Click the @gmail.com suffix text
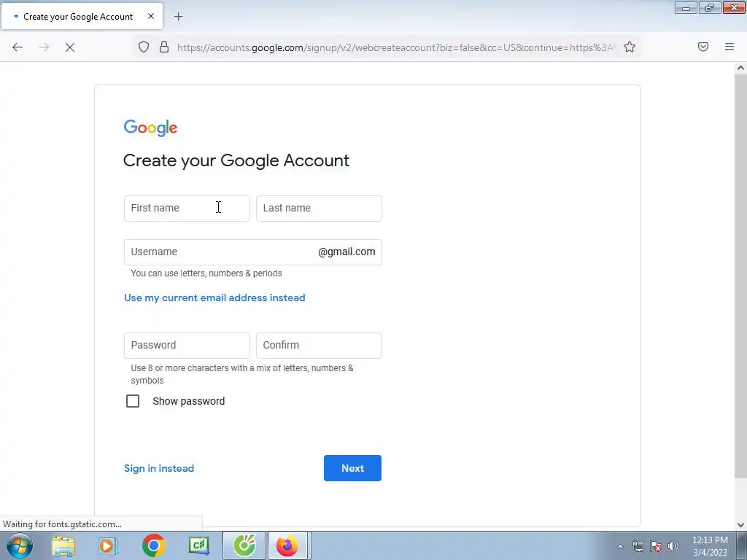 347,252
